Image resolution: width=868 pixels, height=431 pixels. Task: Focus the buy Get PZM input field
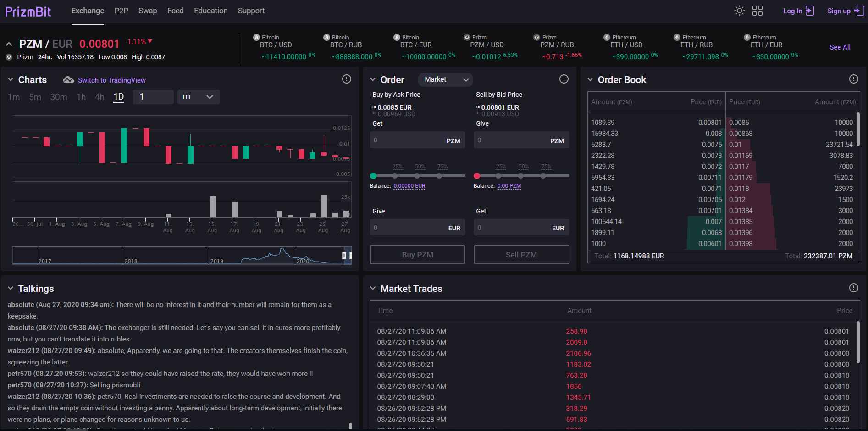tap(418, 140)
